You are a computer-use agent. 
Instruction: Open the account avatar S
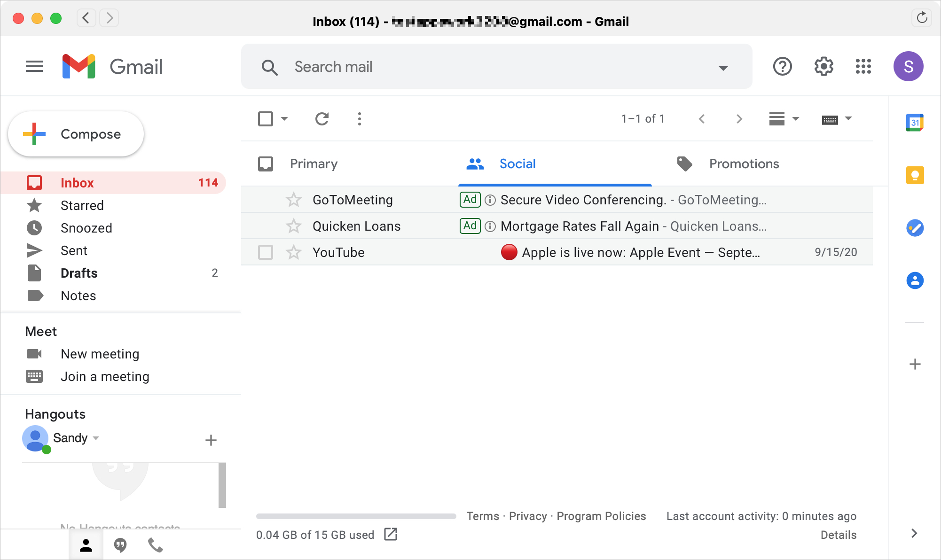[x=908, y=66]
